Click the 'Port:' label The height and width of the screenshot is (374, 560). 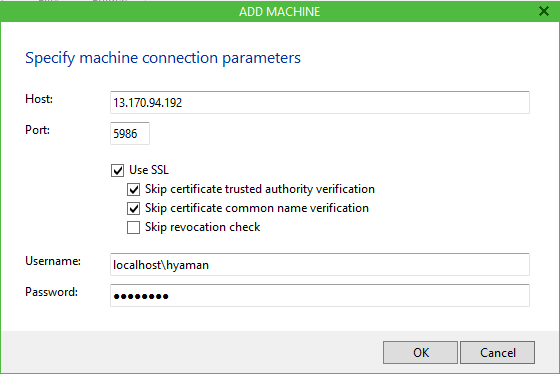(x=38, y=130)
